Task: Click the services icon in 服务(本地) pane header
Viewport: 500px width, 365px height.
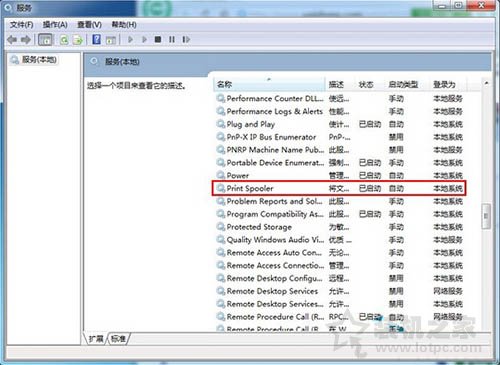Action: click(x=95, y=62)
